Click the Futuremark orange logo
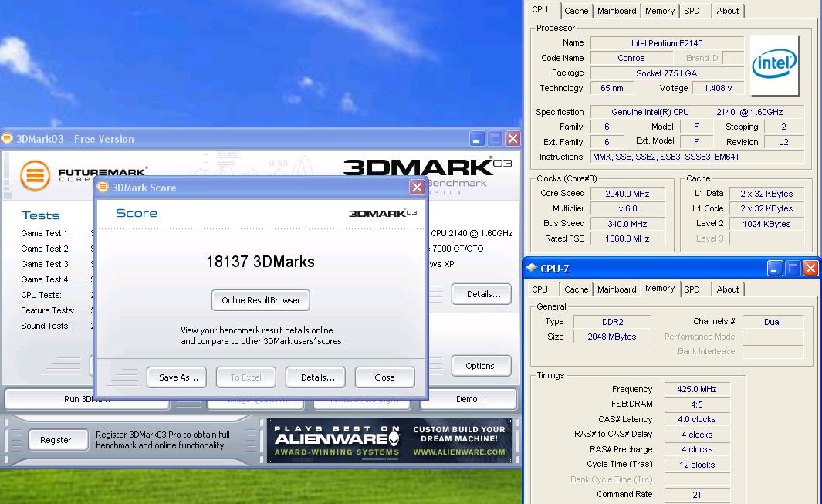Viewport: 822px width, 504px height. click(x=36, y=175)
